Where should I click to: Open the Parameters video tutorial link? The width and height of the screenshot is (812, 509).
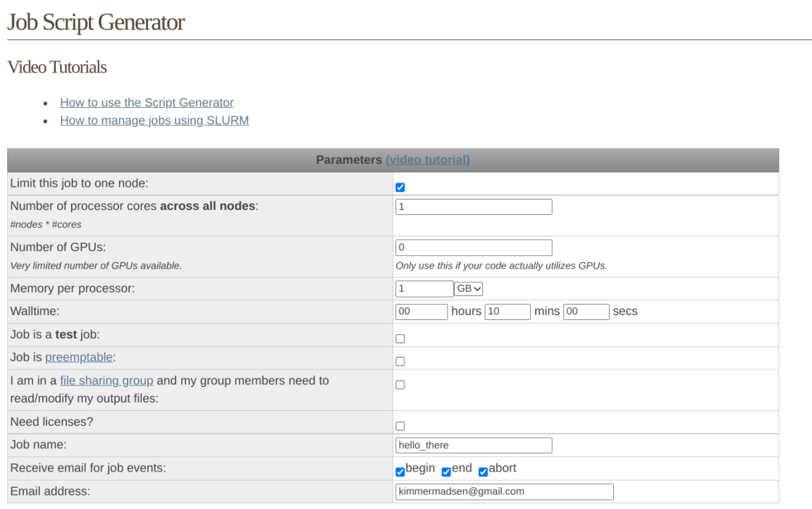click(x=428, y=160)
